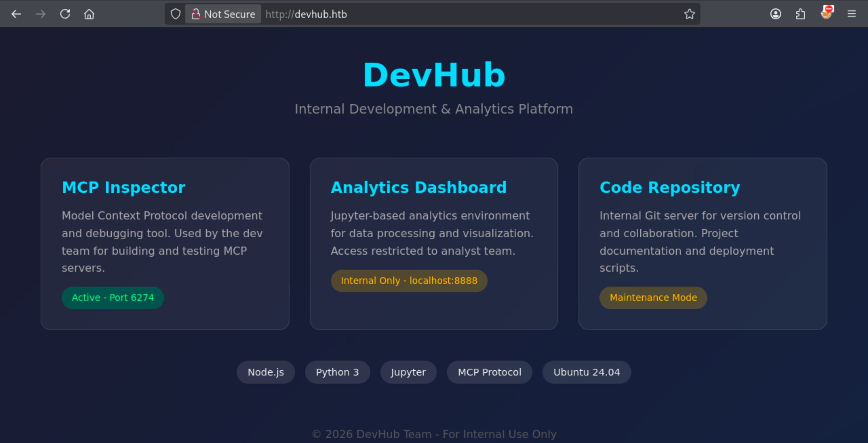This screenshot has width=868, height=443.
Task: Open the tracking protection shield icon
Action: coord(176,14)
